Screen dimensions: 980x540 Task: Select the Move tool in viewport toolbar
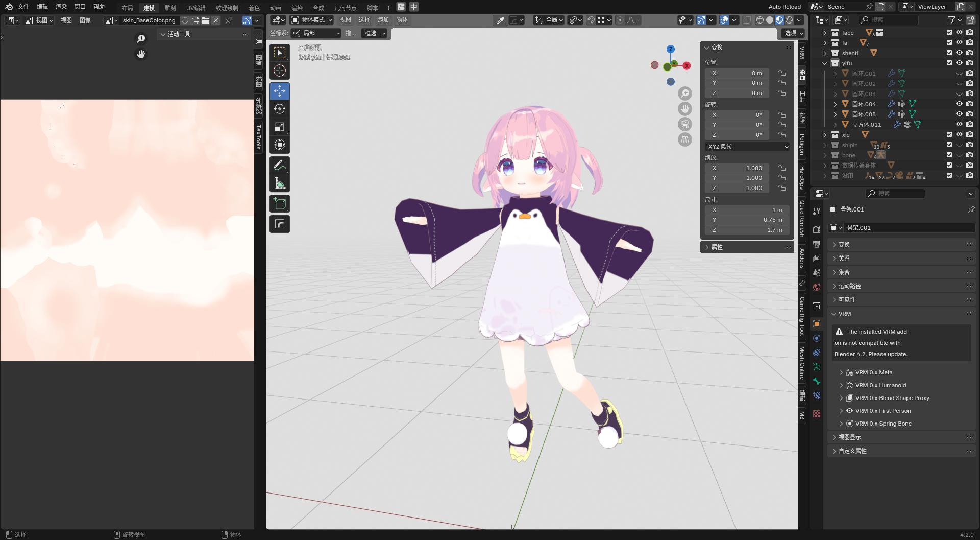(x=279, y=91)
